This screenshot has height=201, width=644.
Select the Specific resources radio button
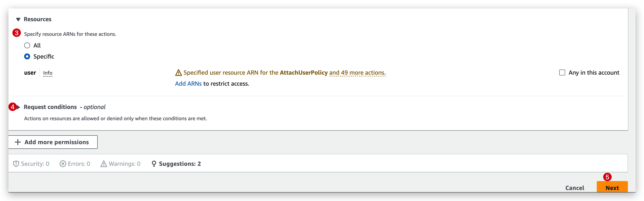pos(27,56)
